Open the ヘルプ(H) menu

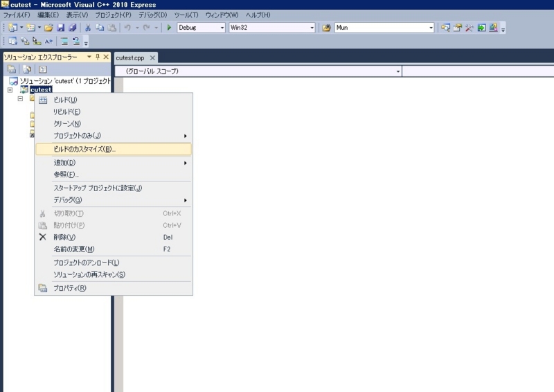(x=258, y=15)
